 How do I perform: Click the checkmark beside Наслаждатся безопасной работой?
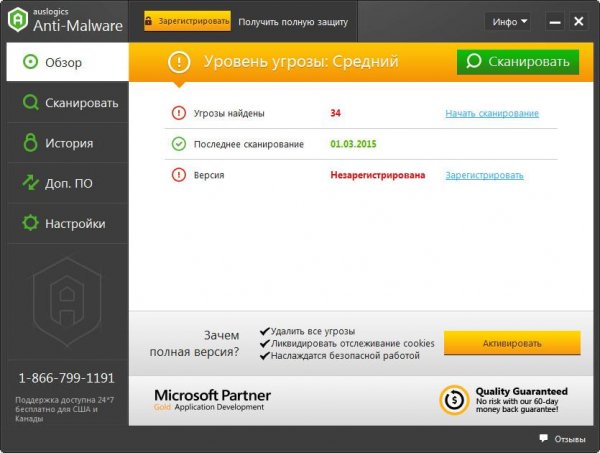click(265, 356)
